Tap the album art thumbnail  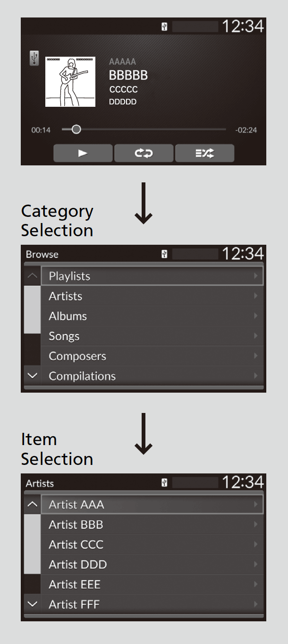click(x=70, y=82)
